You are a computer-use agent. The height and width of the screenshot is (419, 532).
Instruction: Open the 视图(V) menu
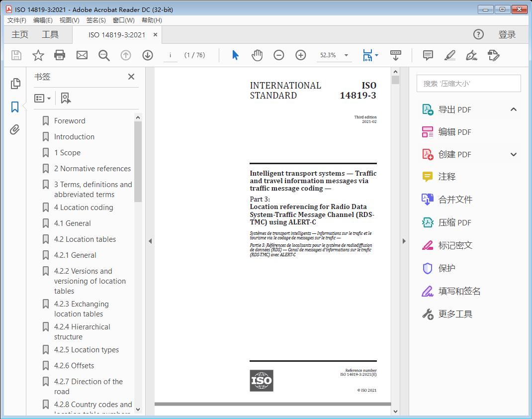(x=69, y=20)
